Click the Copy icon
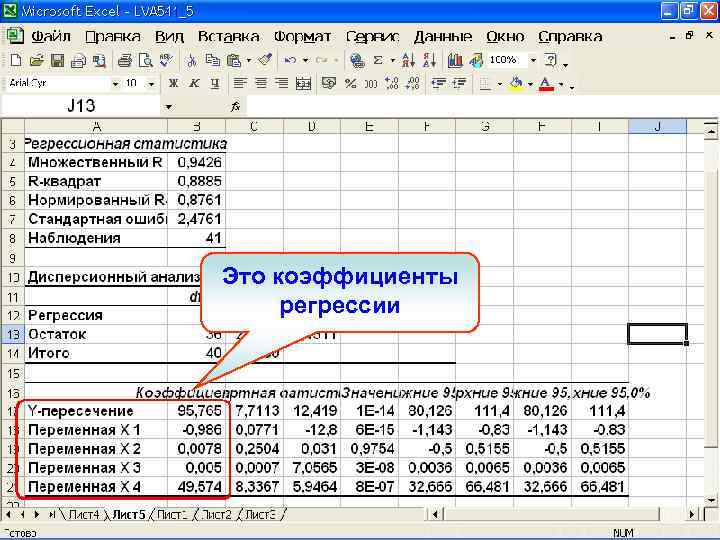The width and height of the screenshot is (720, 540). click(x=212, y=60)
